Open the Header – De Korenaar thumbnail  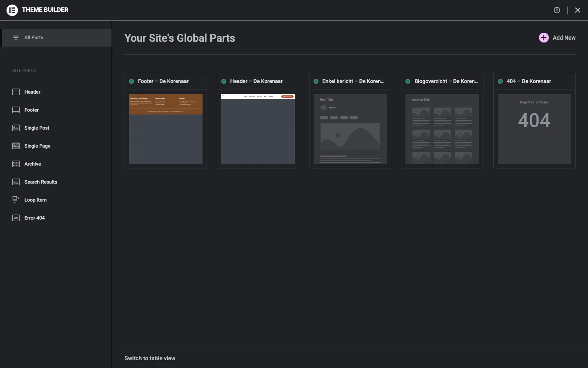(x=258, y=129)
